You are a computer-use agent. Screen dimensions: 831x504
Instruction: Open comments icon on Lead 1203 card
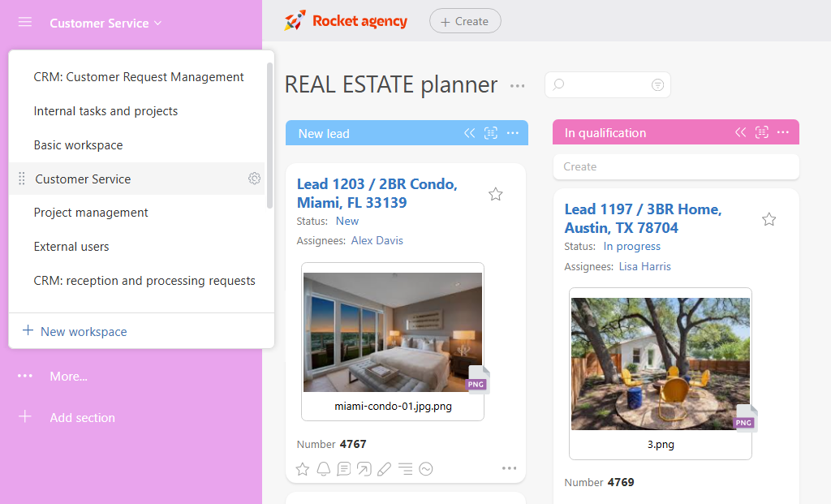tap(344, 469)
